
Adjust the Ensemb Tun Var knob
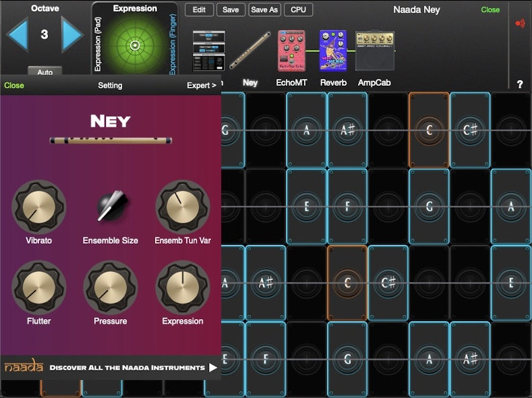183,206
